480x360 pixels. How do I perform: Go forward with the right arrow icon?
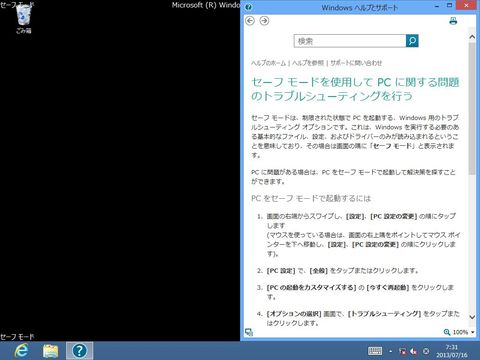coord(264,21)
